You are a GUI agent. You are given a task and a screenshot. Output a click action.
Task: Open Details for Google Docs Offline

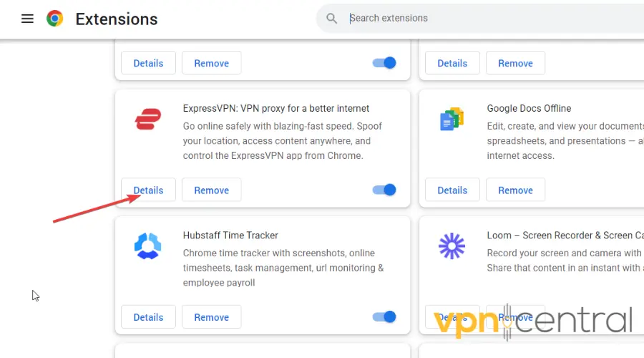pyautogui.click(x=452, y=190)
